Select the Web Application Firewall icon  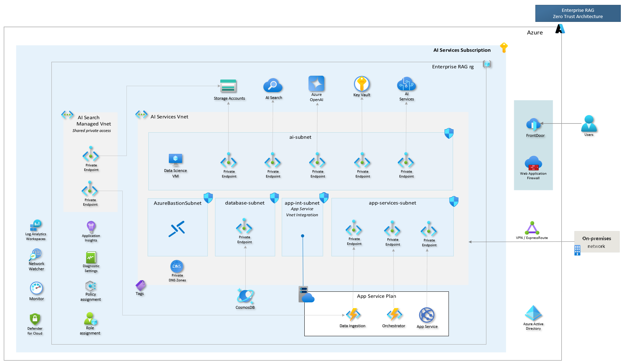[533, 163]
